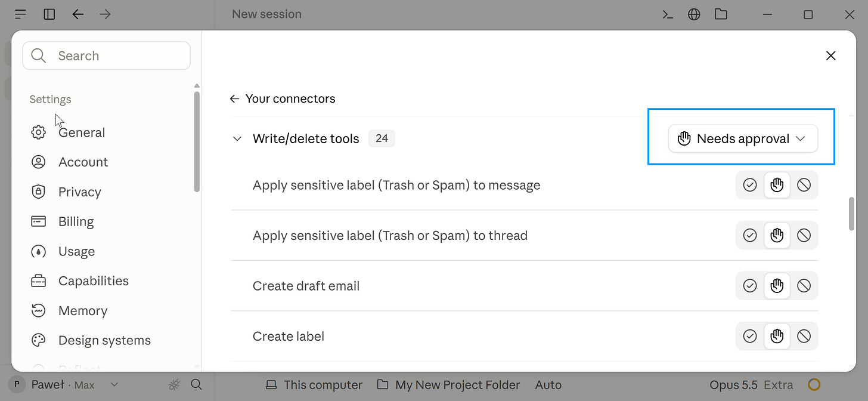The image size is (868, 401).
Task: Go forward with the right arrow icon
Action: (106, 14)
